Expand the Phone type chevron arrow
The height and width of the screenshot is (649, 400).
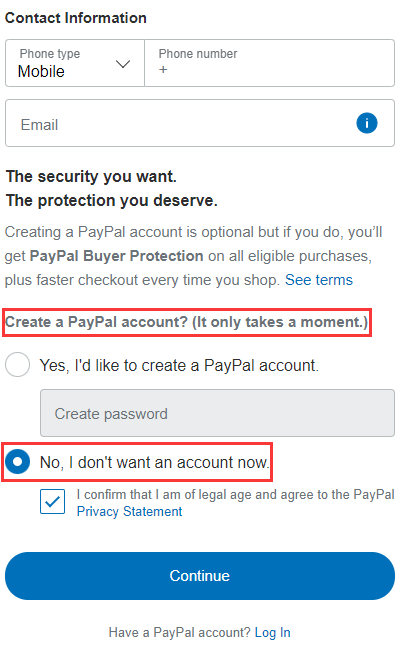tap(123, 64)
